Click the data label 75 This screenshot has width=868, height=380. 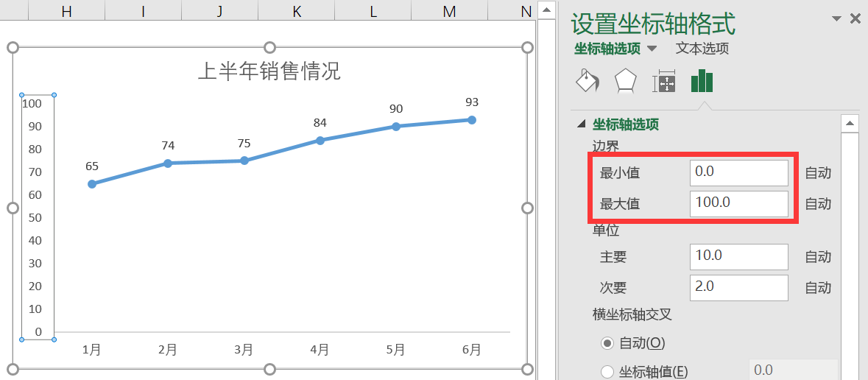click(x=244, y=144)
